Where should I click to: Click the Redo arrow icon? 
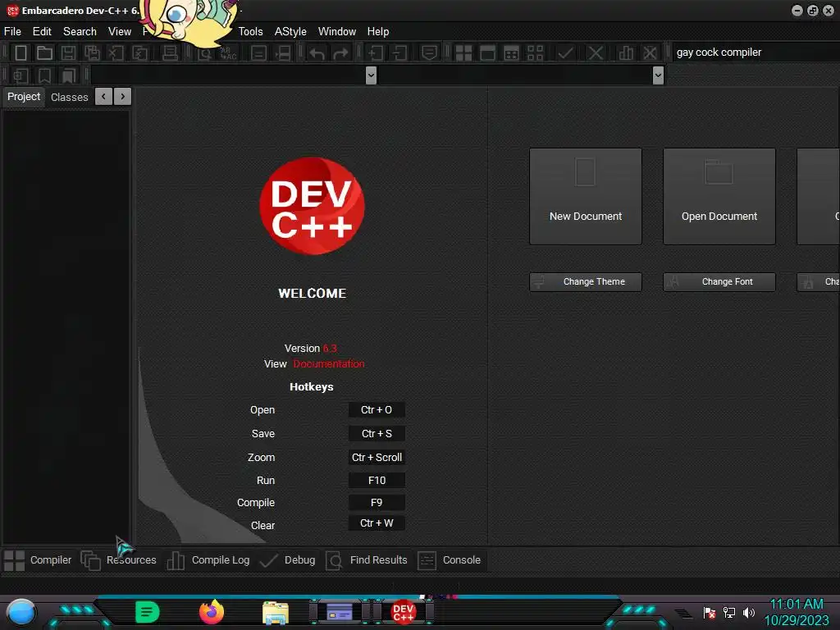[340, 52]
